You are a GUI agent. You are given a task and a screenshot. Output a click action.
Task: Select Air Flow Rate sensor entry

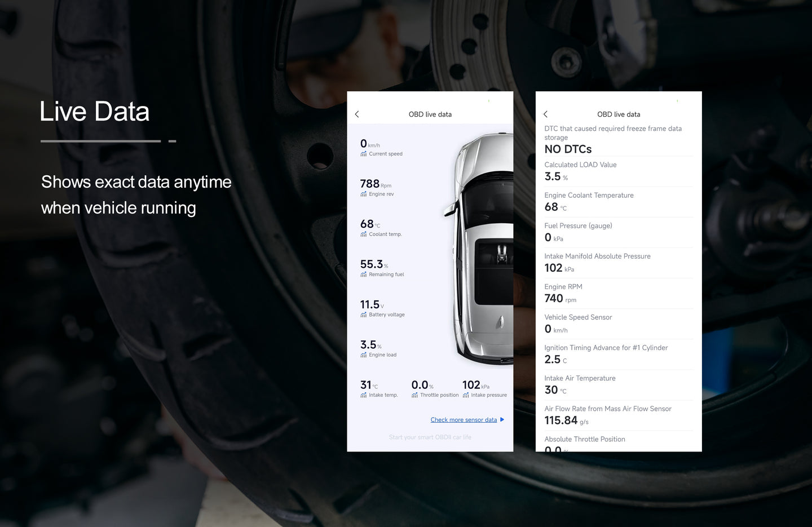coord(618,415)
